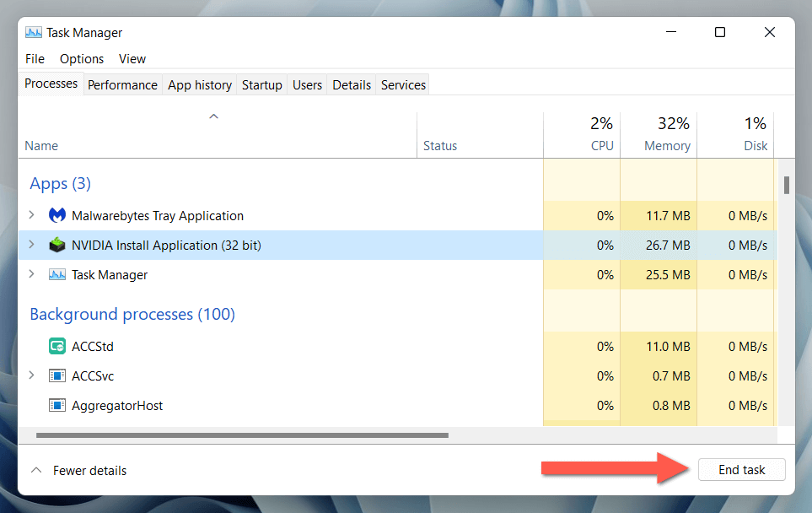
Task: Collapse view with Fewer details
Action: pos(78,471)
